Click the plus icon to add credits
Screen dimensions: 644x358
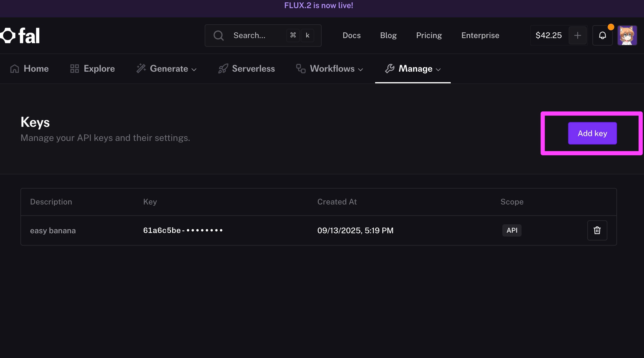pos(577,35)
